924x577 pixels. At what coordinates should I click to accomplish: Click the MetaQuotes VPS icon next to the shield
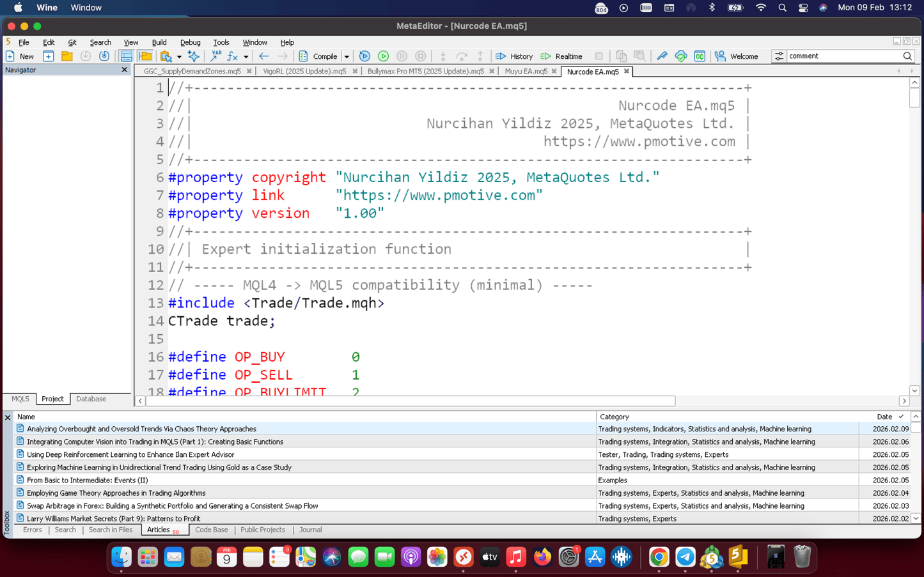700,56
